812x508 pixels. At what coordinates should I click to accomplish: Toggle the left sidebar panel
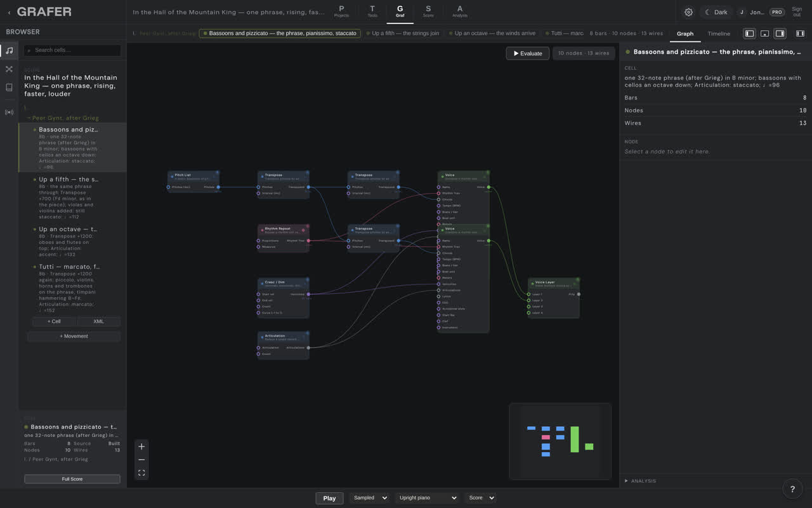click(749, 34)
